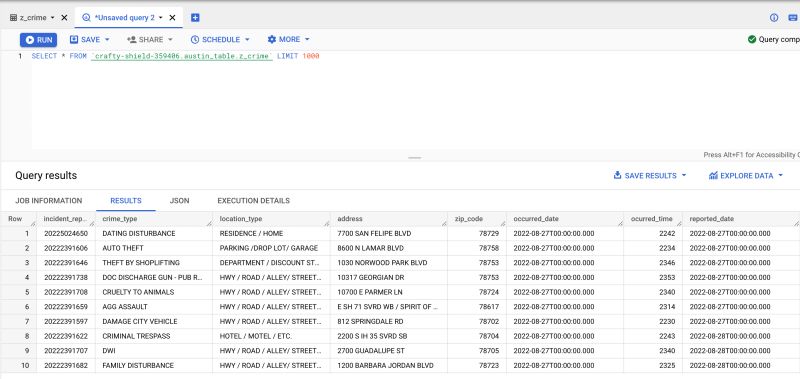Image resolution: width=800 pixels, height=379 pixels.
Task: Close the z_crime tab
Action: point(64,17)
